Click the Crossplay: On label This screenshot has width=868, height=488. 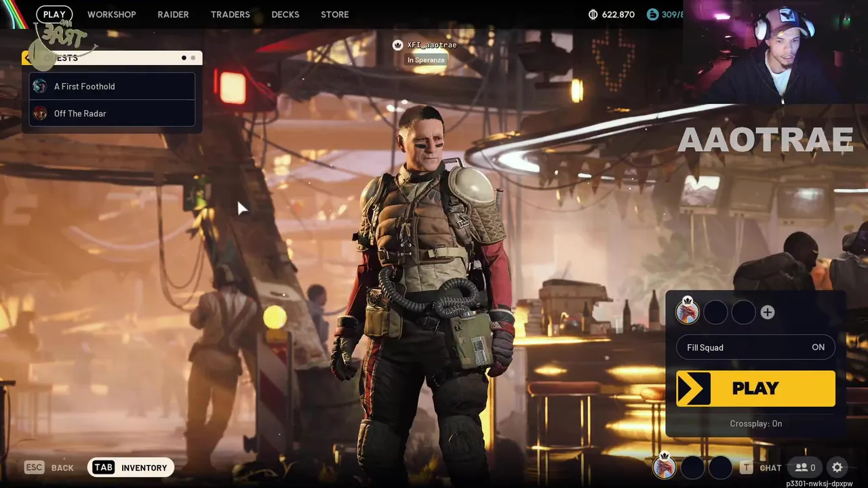point(755,424)
